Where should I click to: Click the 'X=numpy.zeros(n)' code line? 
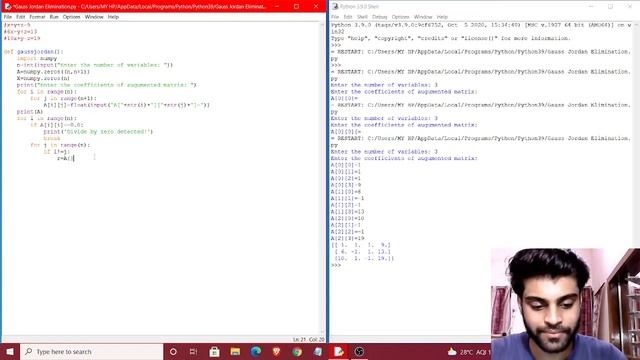tap(43, 78)
